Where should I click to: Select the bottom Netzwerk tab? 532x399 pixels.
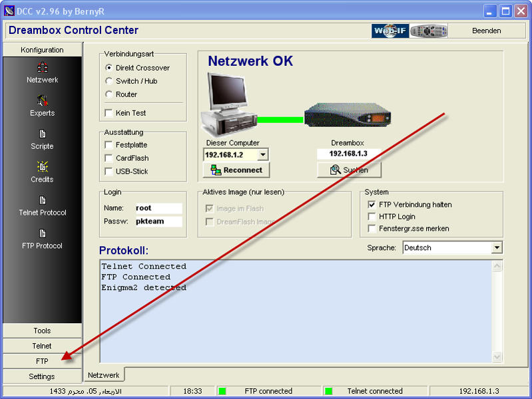(104, 375)
